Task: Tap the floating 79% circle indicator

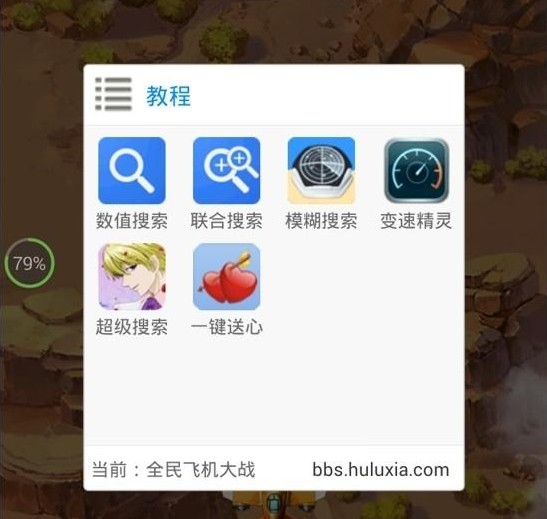Action: pos(30,263)
